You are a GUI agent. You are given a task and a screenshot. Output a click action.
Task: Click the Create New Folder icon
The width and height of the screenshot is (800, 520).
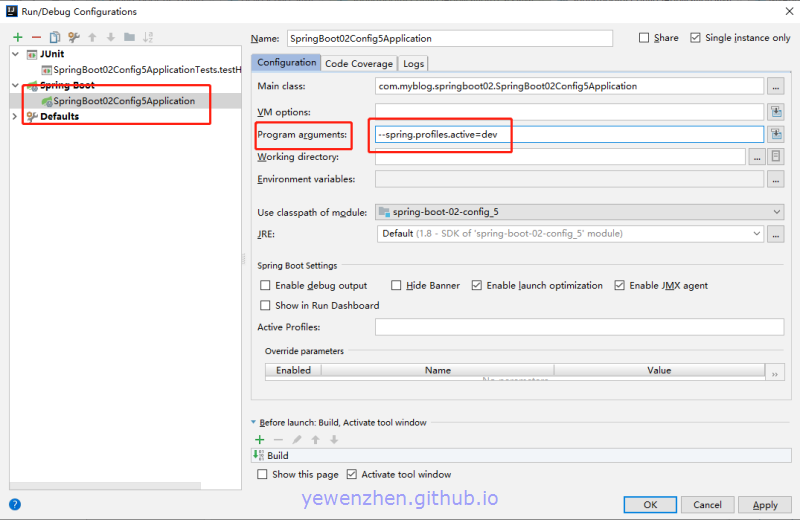click(129, 37)
